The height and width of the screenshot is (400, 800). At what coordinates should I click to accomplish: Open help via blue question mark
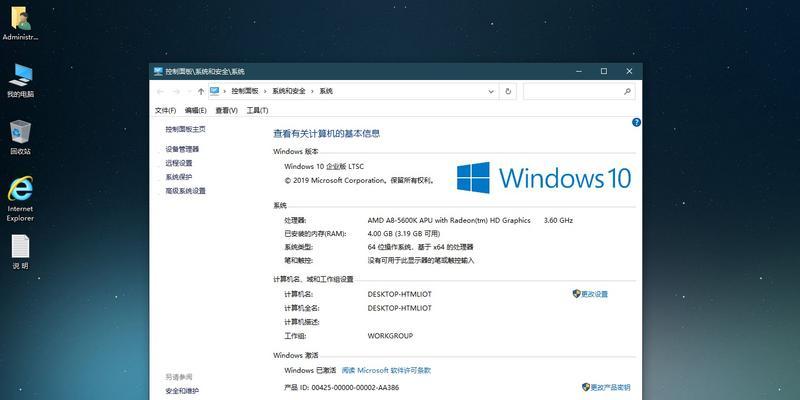point(636,122)
